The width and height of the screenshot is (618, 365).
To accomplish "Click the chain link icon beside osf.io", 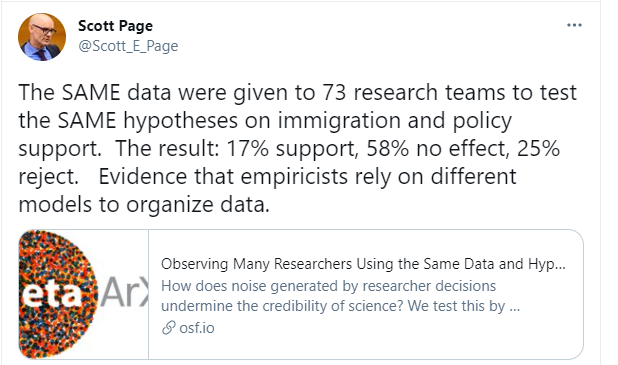I will [169, 328].
